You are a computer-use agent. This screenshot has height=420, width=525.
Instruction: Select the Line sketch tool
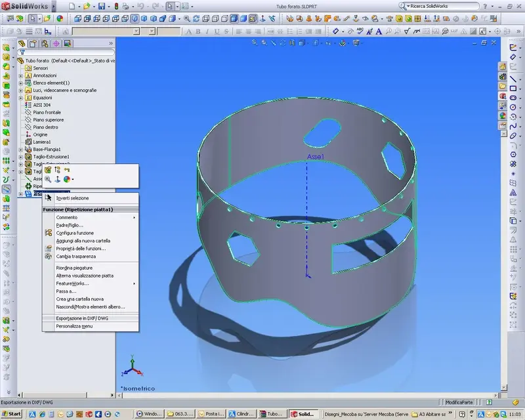coord(513,79)
